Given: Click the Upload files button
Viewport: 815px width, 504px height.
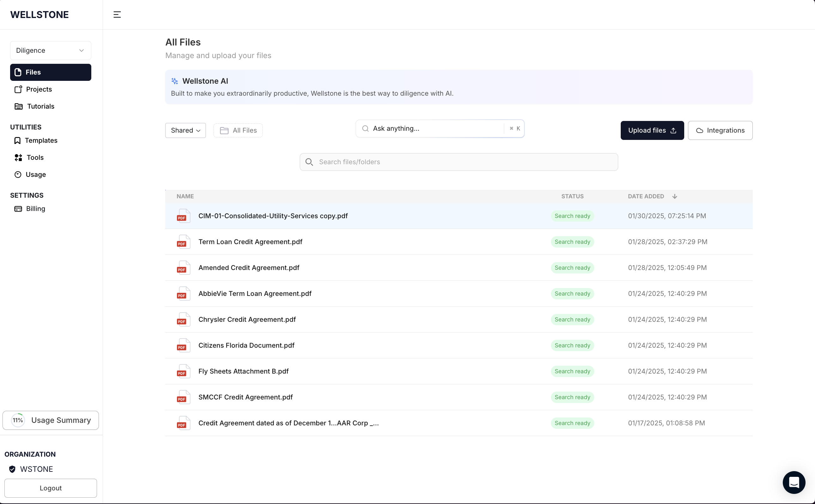Looking at the screenshot, I should pos(652,130).
